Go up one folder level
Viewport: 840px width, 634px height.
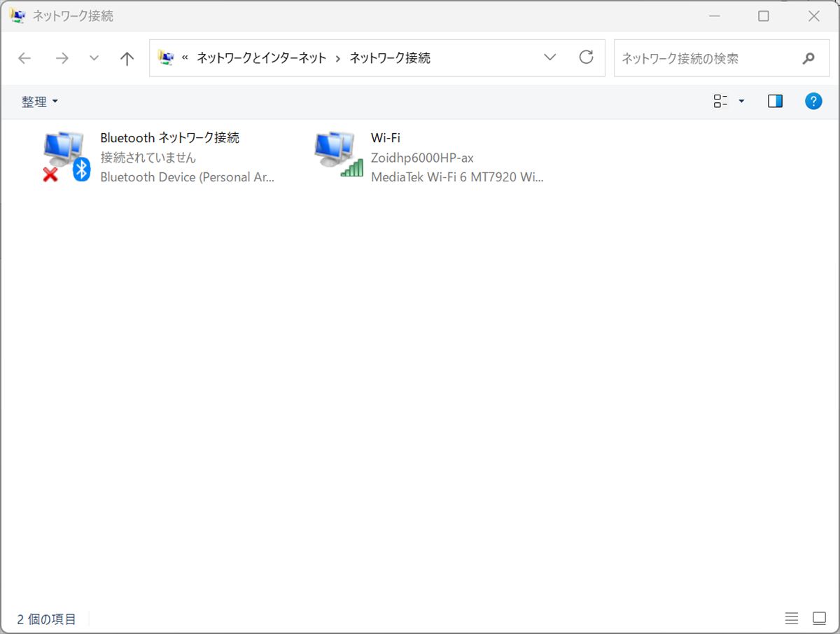[x=127, y=58]
